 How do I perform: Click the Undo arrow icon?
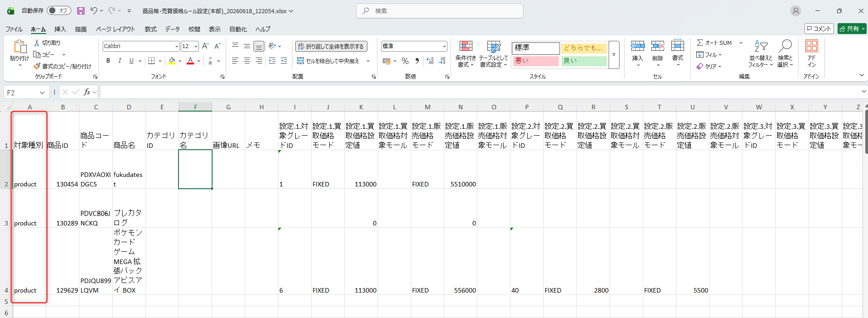[94, 11]
